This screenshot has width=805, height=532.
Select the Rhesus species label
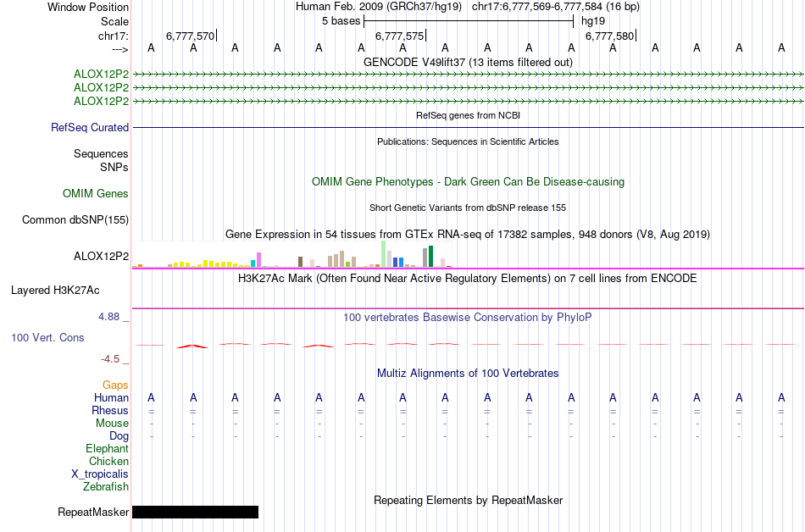click(x=110, y=410)
